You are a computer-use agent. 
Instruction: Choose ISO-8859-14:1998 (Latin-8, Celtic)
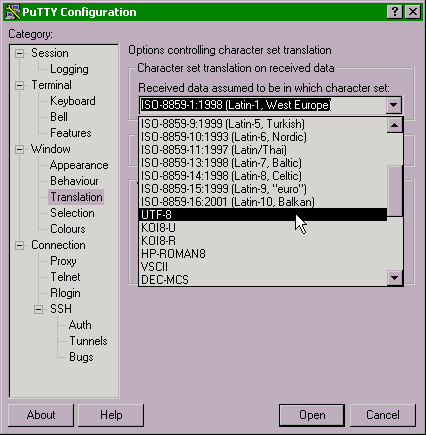[263, 176]
